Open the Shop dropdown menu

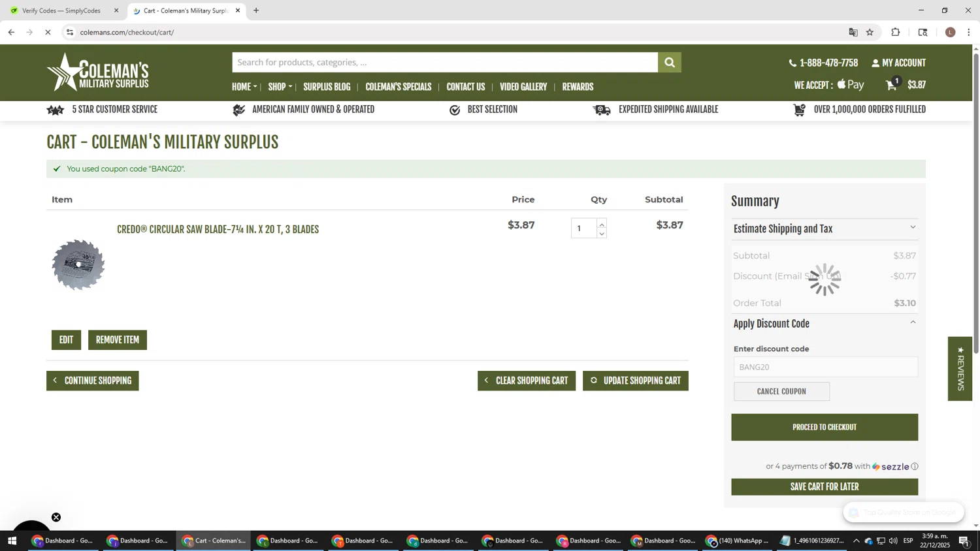[x=280, y=87]
